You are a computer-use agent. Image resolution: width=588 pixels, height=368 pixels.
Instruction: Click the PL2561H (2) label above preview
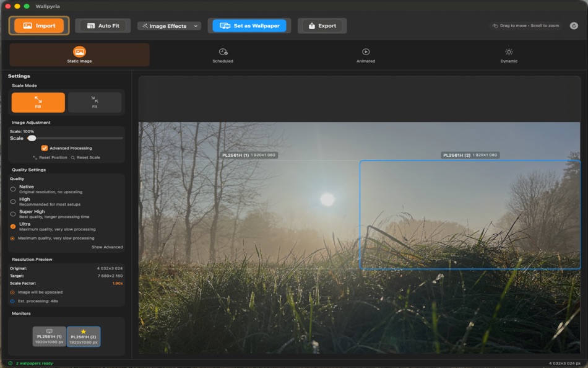click(470, 155)
